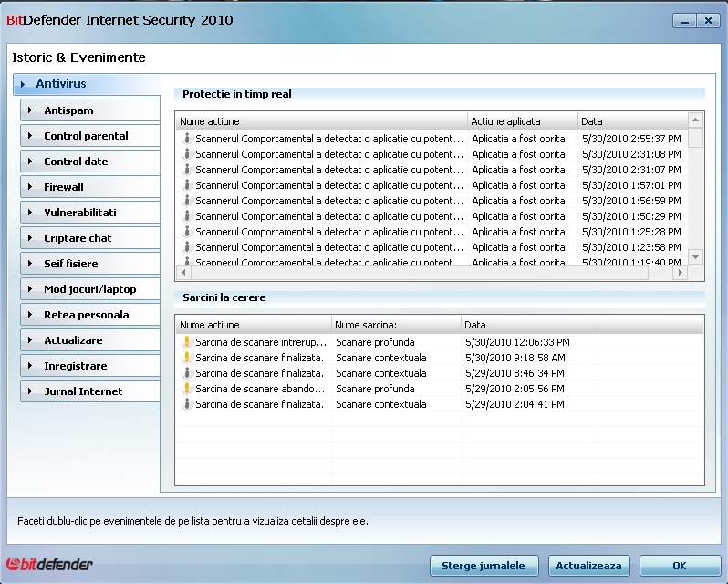
Task: Click the horizontal scroll-right arrow
Action: [681, 272]
